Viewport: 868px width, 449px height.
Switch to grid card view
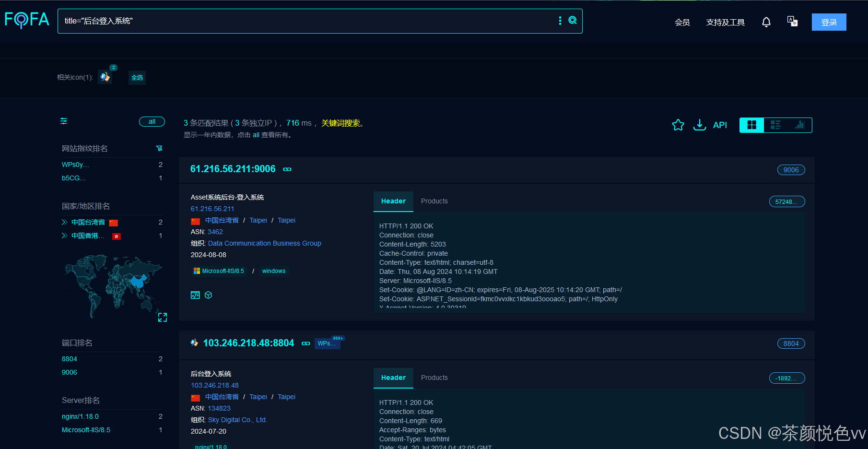coord(751,125)
